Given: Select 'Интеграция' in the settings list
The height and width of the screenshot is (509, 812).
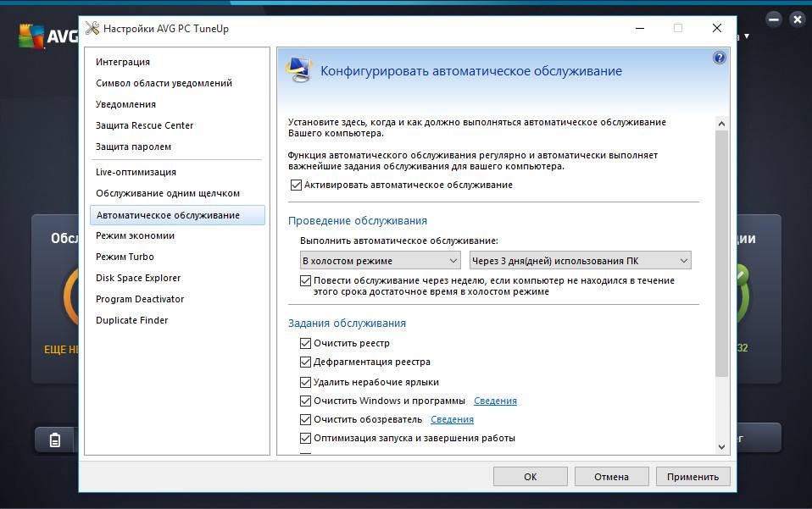Looking at the screenshot, I should click(123, 62).
